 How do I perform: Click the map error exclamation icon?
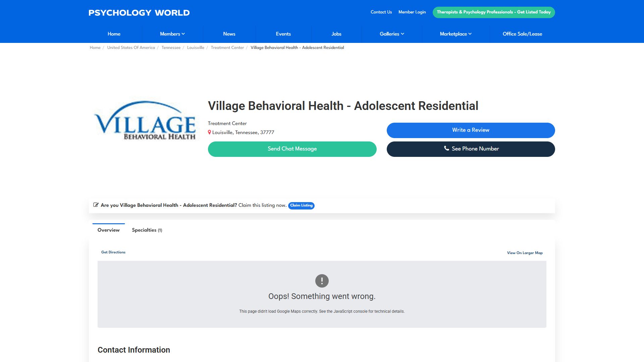coord(322,281)
